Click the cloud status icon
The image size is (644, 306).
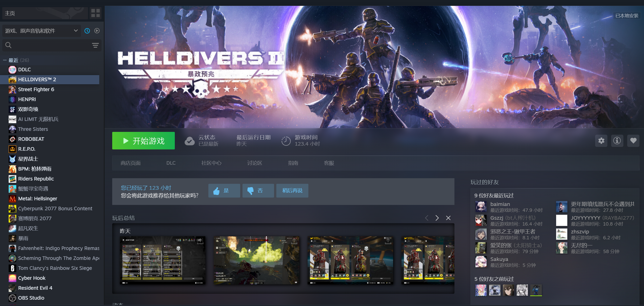(190, 141)
